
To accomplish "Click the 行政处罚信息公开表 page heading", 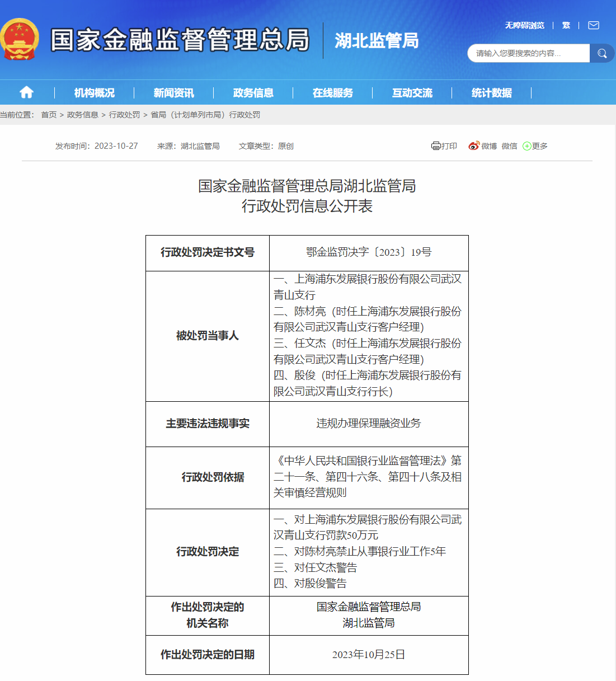I will (x=307, y=206).
